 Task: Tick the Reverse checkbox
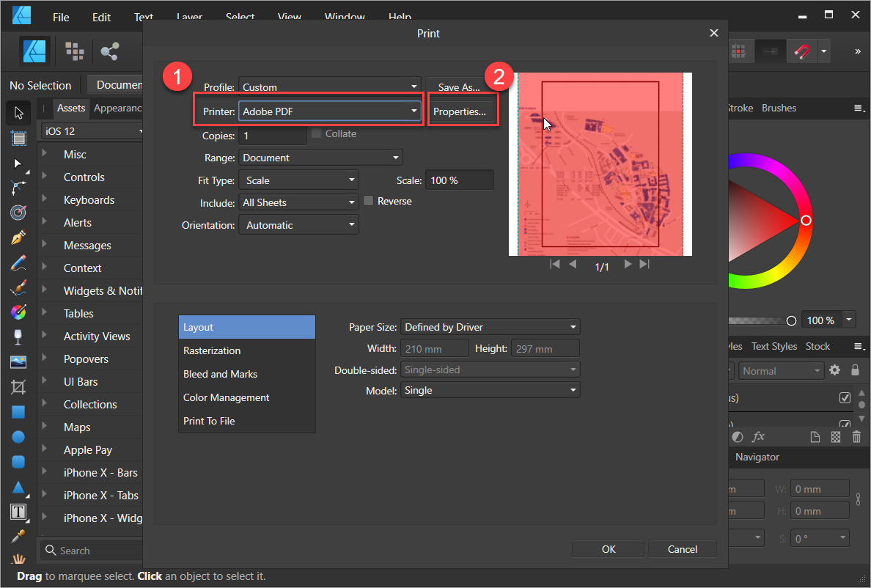(369, 201)
